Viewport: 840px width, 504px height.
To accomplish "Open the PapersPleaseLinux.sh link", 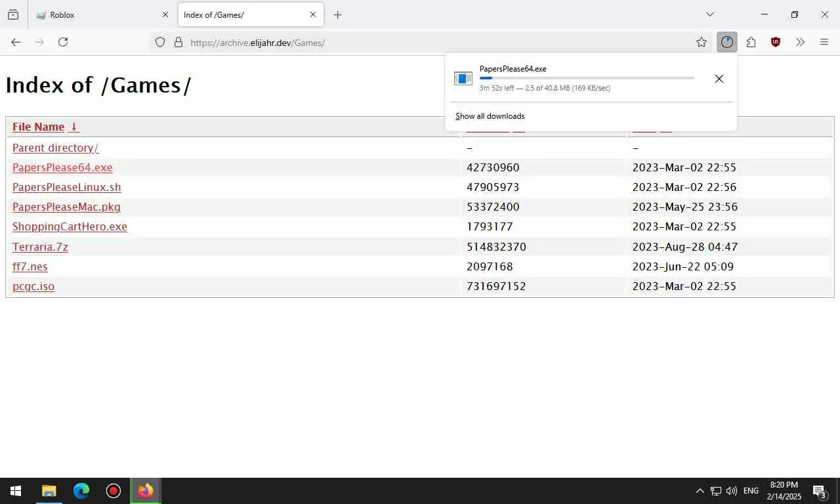I will click(67, 187).
